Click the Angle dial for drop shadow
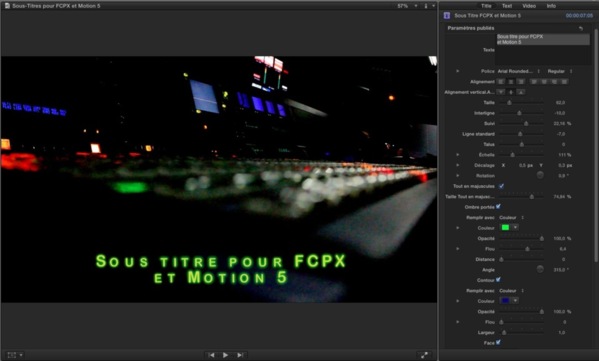The image size is (599, 361). 540,269
